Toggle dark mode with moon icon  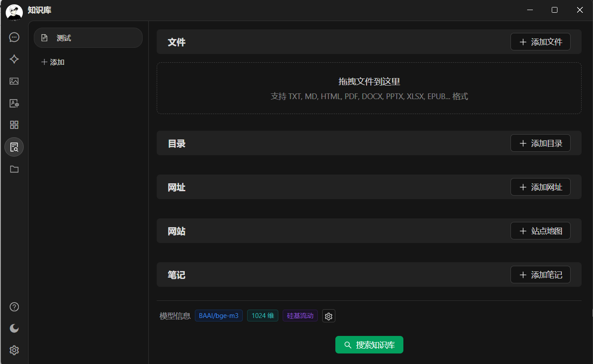click(x=14, y=328)
